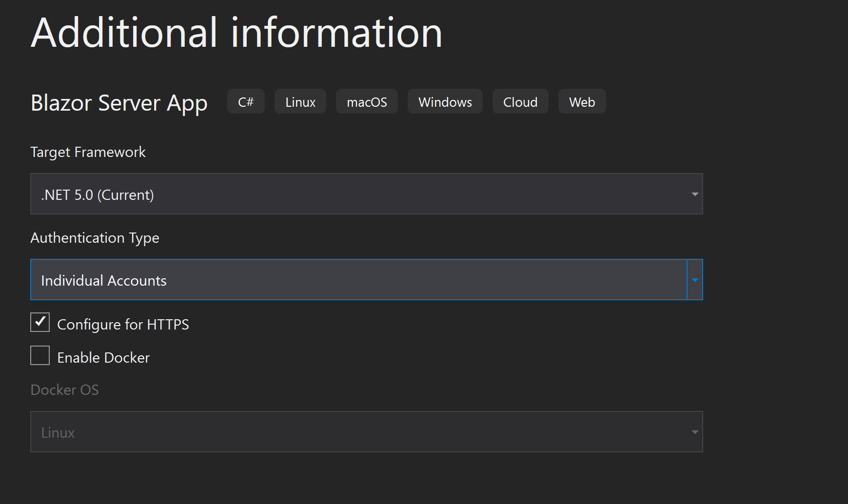Click the Web tag badge
The height and width of the screenshot is (504, 848).
582,101
